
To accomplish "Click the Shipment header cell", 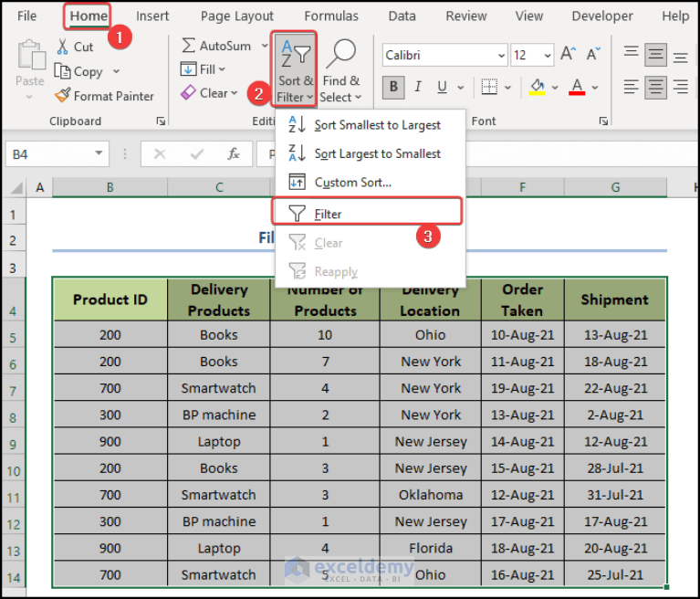I will coord(615,299).
